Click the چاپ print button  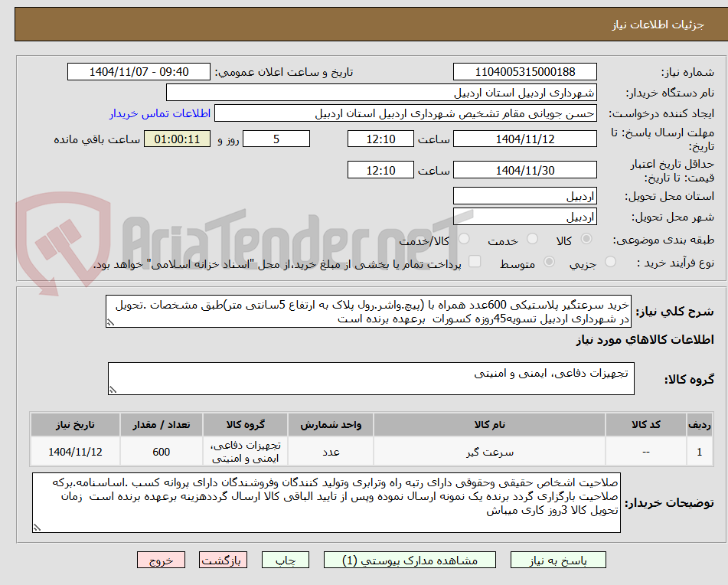click(x=286, y=560)
